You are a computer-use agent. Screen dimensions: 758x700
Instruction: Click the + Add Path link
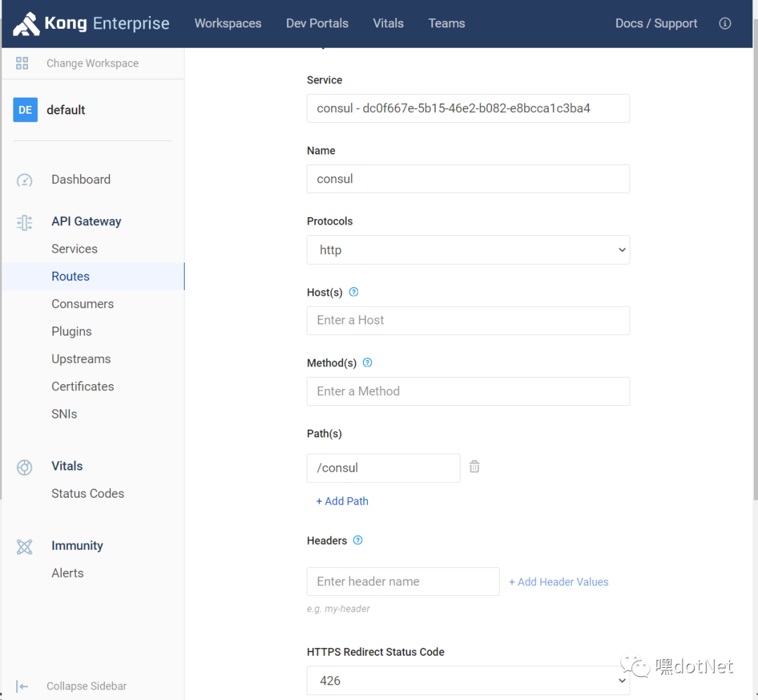point(343,501)
